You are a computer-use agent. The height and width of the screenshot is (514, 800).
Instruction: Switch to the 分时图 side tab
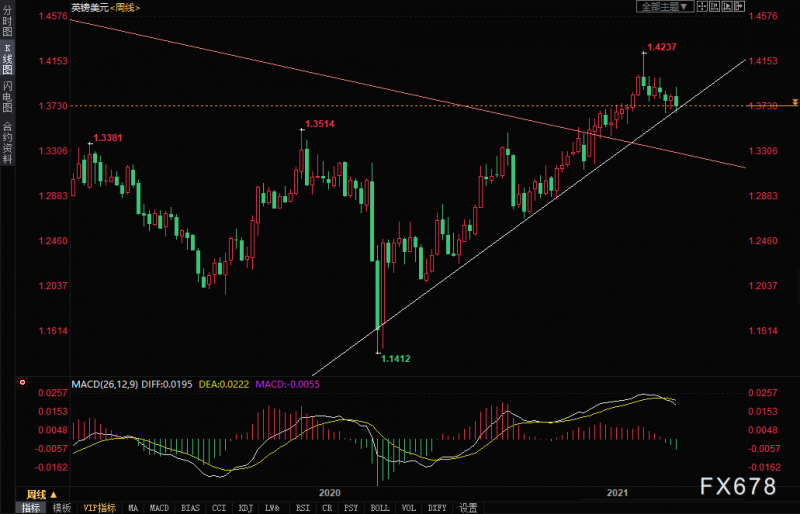click(7, 20)
